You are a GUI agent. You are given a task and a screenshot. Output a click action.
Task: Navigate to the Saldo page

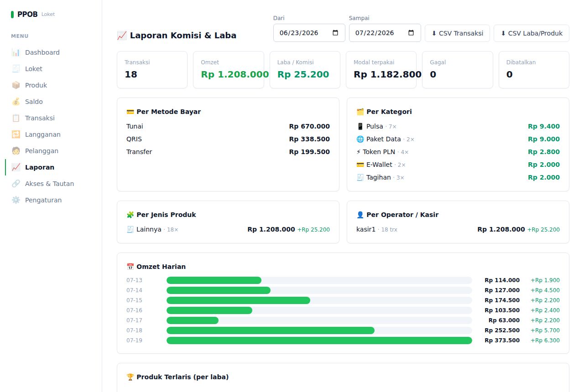51,102
